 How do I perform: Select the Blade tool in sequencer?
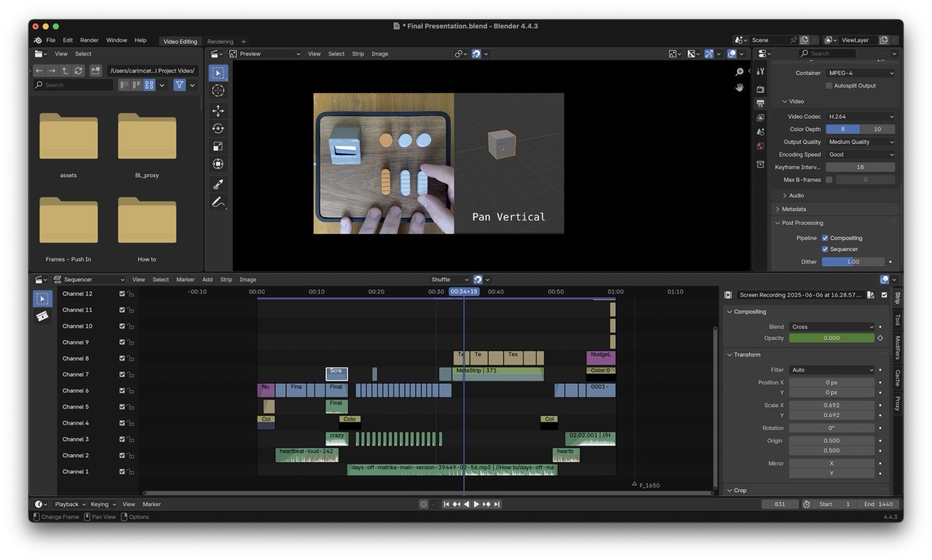[42, 316]
